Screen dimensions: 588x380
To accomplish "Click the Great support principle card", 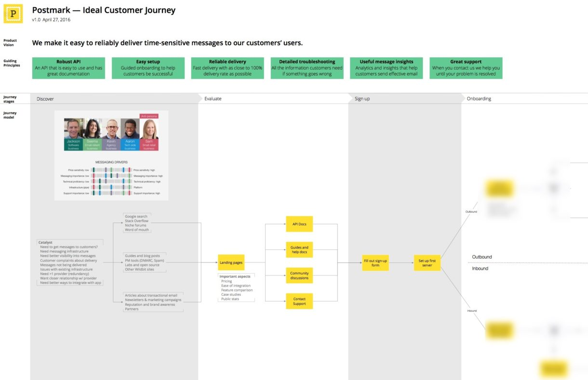I will click(466, 68).
